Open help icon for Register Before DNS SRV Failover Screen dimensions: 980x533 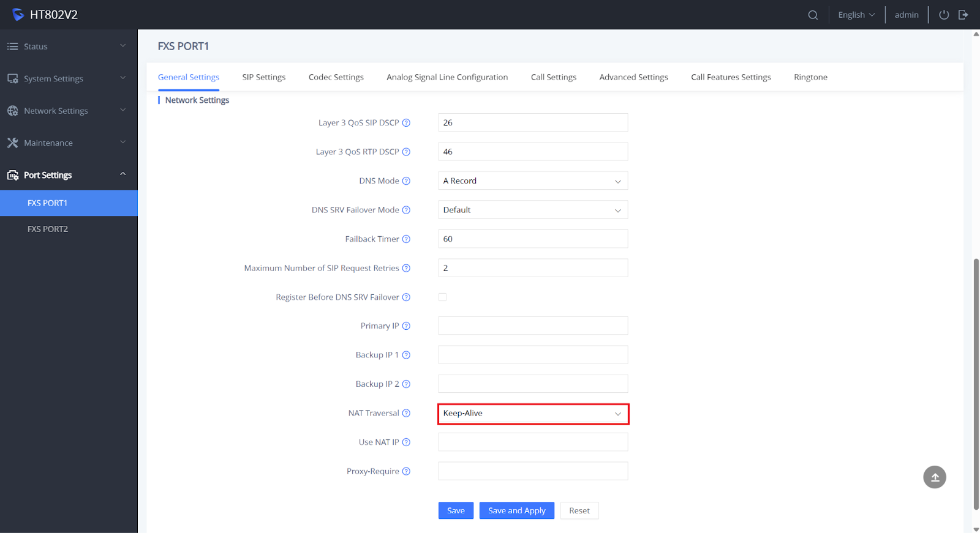(x=406, y=297)
